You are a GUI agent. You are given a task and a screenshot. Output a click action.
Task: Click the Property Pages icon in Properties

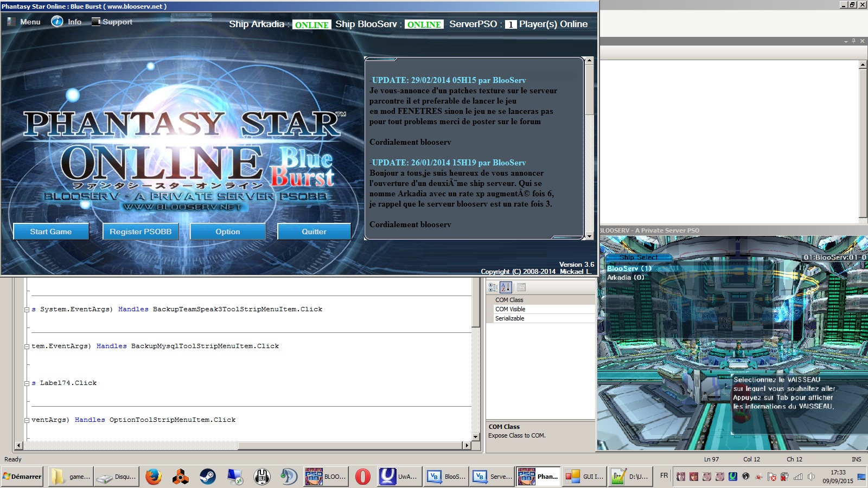(521, 287)
